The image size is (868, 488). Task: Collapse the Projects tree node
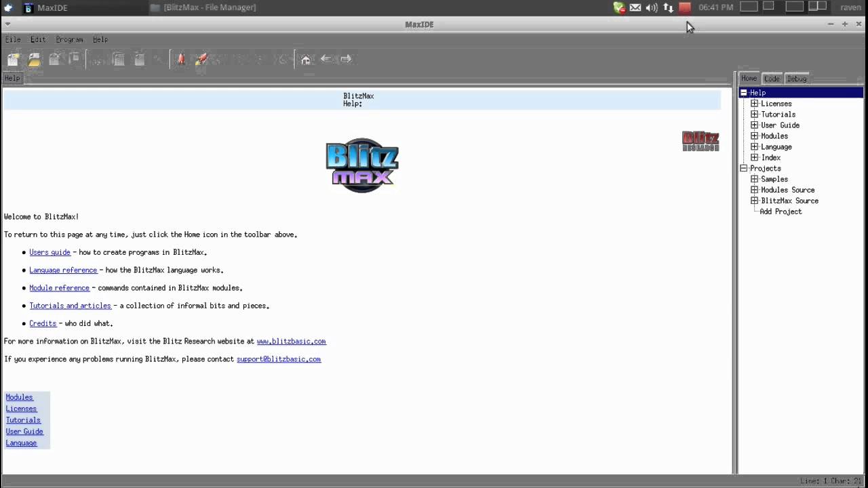(744, 169)
